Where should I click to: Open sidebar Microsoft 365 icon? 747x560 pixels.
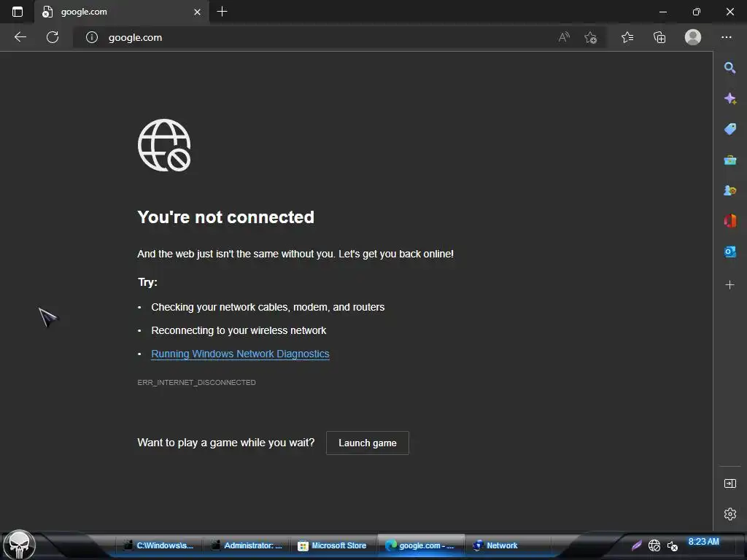pyautogui.click(x=729, y=221)
